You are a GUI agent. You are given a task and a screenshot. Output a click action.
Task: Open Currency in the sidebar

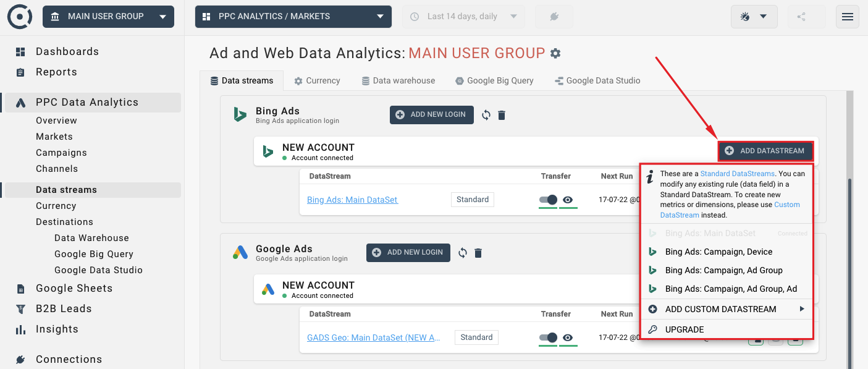pyautogui.click(x=56, y=206)
